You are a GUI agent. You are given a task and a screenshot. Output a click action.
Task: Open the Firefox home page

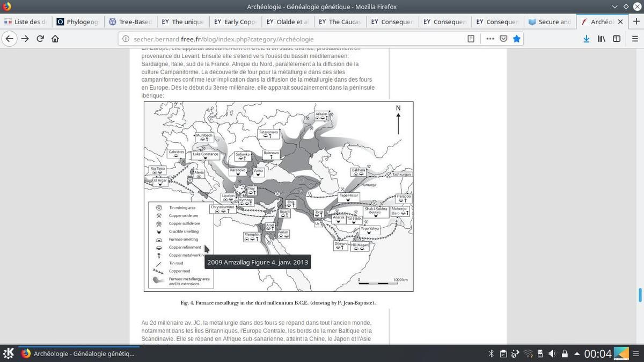pos(55,39)
